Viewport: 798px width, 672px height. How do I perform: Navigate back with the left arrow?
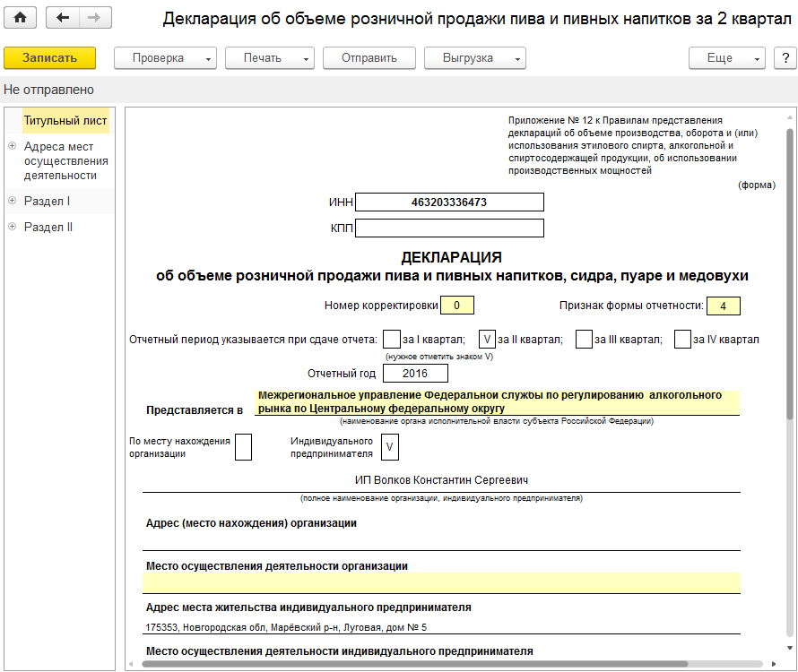coord(62,17)
